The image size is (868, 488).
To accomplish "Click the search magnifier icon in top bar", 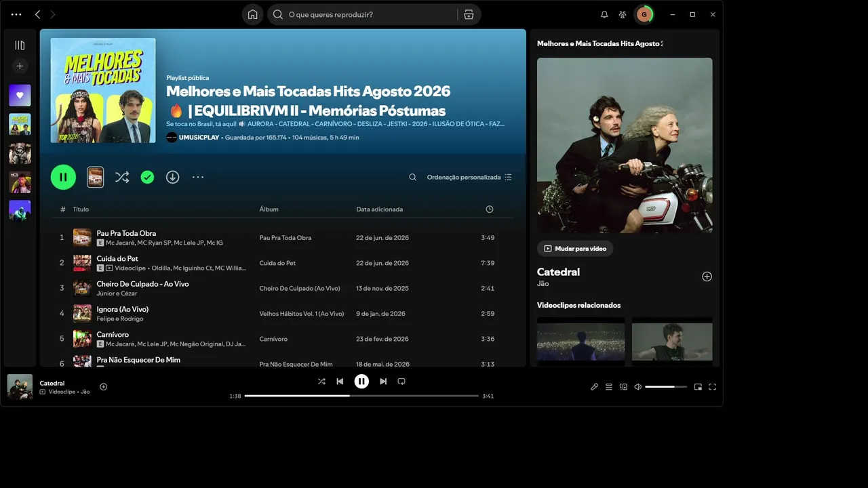I will [x=278, y=14].
